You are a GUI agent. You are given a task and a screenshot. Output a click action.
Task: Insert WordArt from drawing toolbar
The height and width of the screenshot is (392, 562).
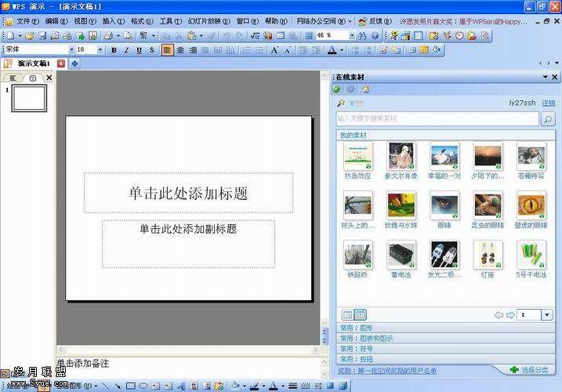[x=181, y=386]
